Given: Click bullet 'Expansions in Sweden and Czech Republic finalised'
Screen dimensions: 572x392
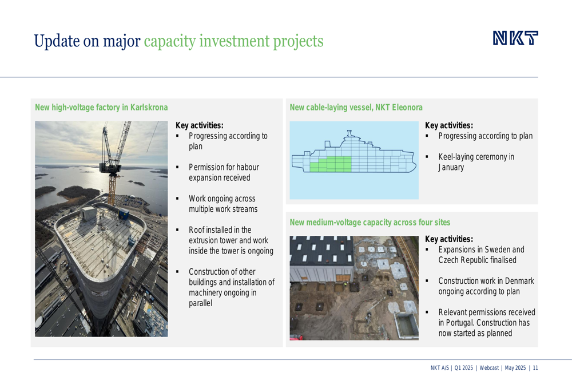Looking at the screenshot, I should point(482,255).
